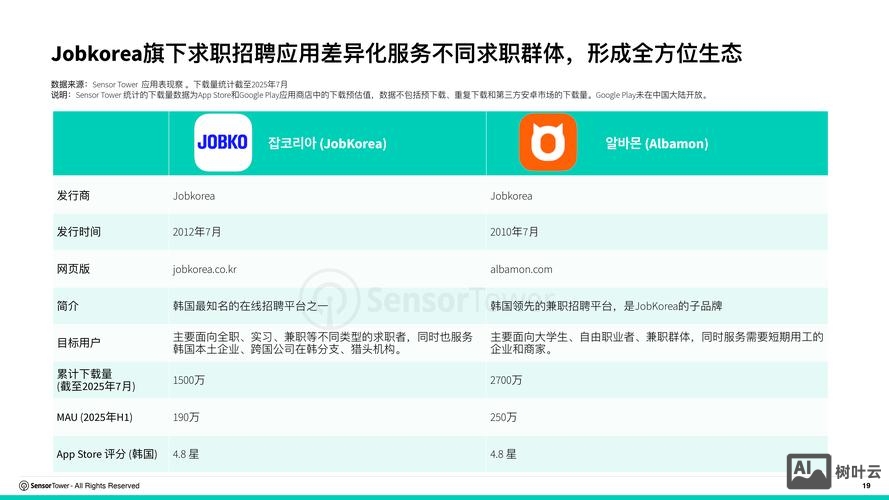Click the 2010年7月 release date cell
Image resolution: width=889 pixels, height=500 pixels.
pyautogui.click(x=514, y=232)
